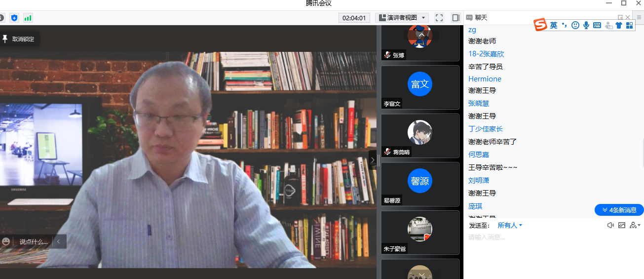Open the 演讲者视图 view dropdown
Image resolution: width=644 pixels, height=279 pixels.
pos(402,18)
